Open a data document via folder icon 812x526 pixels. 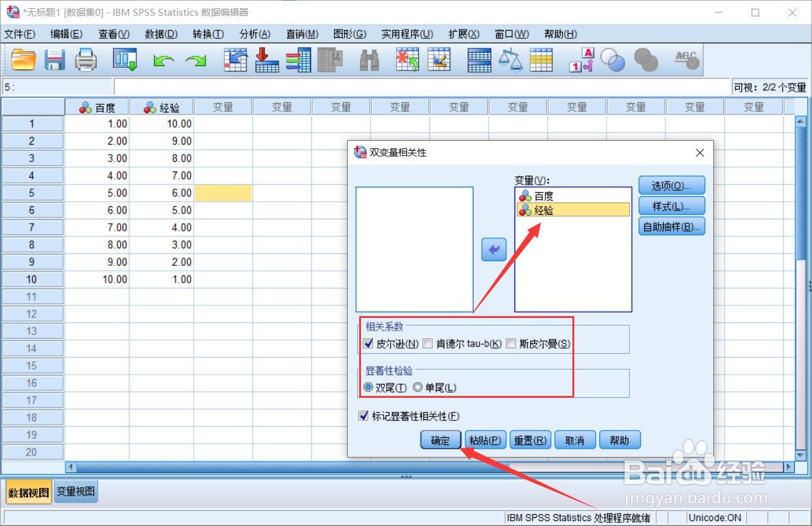[x=24, y=60]
